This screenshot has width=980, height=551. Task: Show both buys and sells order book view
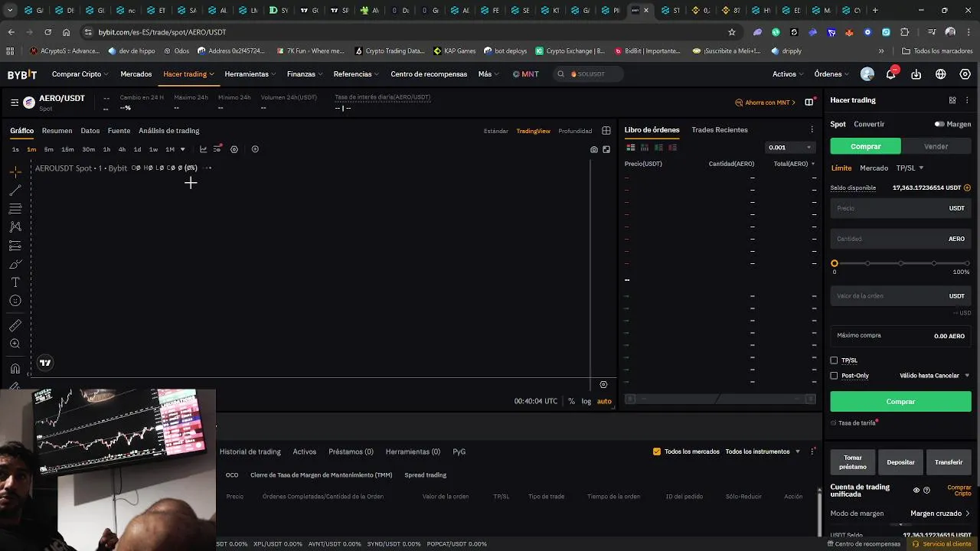(631, 148)
